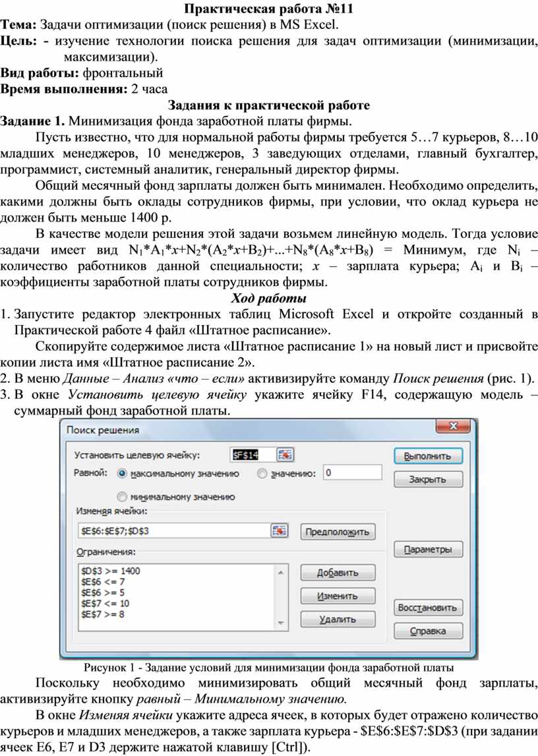This screenshot has width=538, height=756.
Task: Select значению radio button
Action: pos(262,473)
